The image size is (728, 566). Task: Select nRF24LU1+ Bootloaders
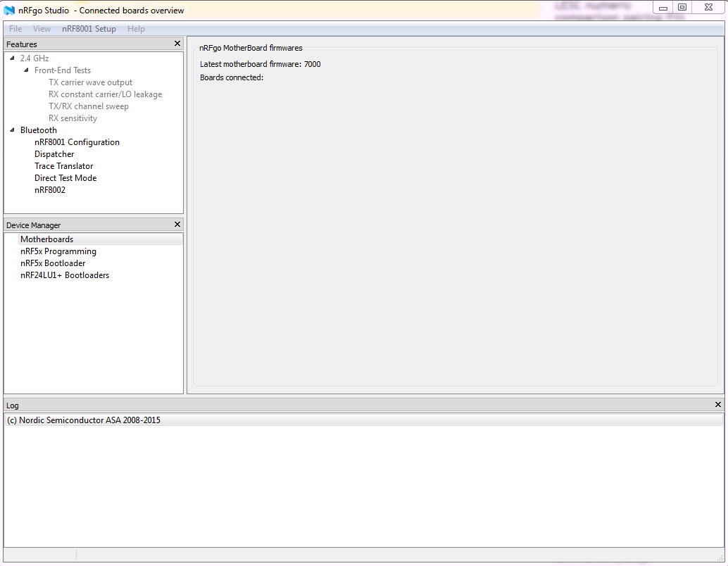[65, 275]
